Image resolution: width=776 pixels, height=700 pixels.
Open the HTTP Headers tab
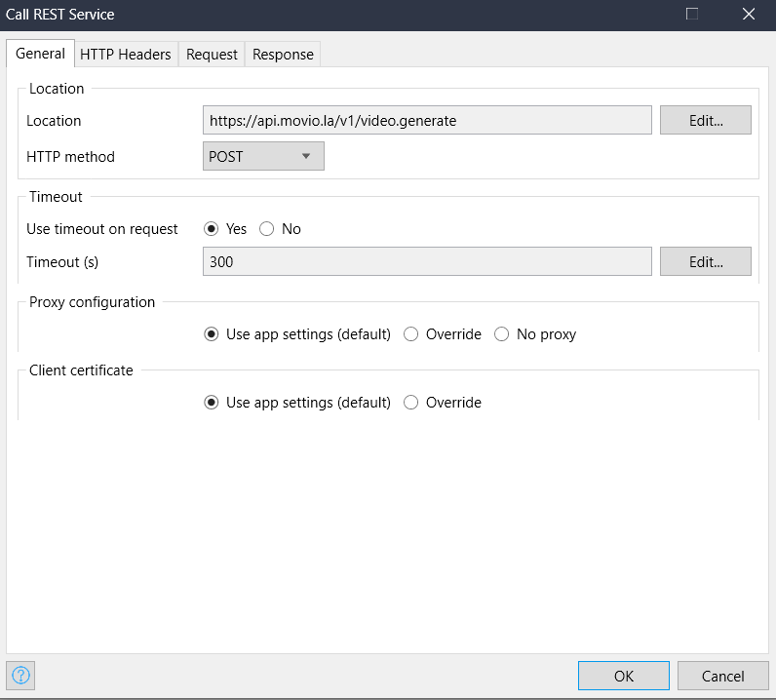pyautogui.click(x=126, y=55)
